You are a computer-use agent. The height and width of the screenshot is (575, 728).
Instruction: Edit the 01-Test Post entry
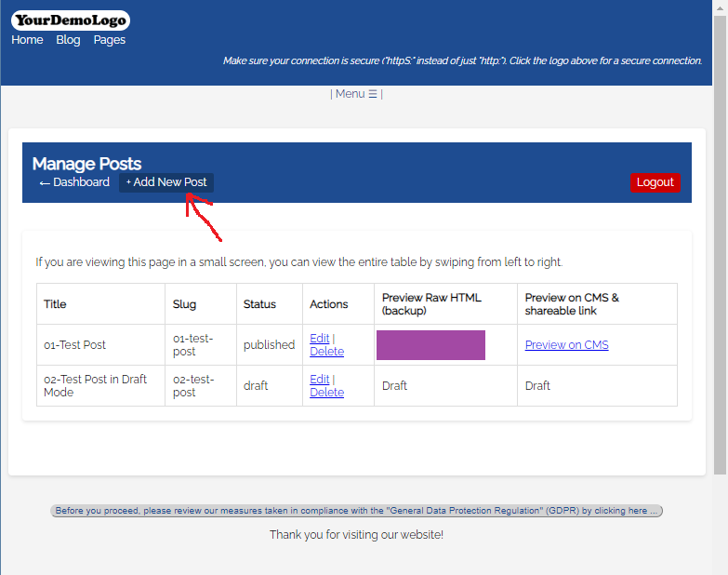click(319, 339)
